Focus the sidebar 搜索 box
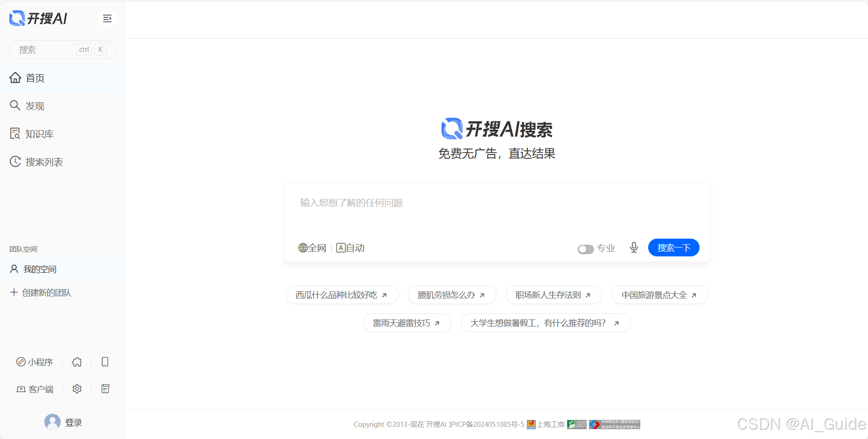The width and height of the screenshot is (868, 439). tap(63, 50)
